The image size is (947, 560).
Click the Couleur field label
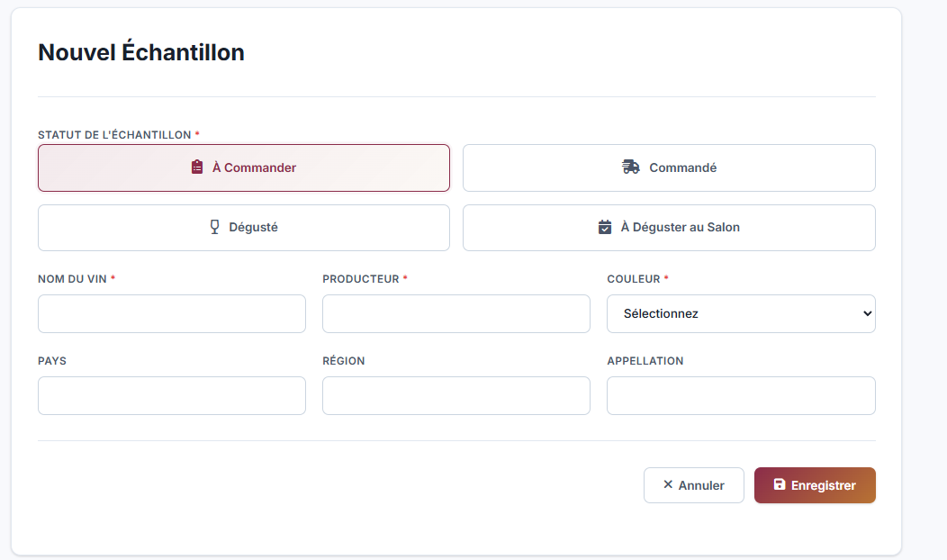(634, 279)
